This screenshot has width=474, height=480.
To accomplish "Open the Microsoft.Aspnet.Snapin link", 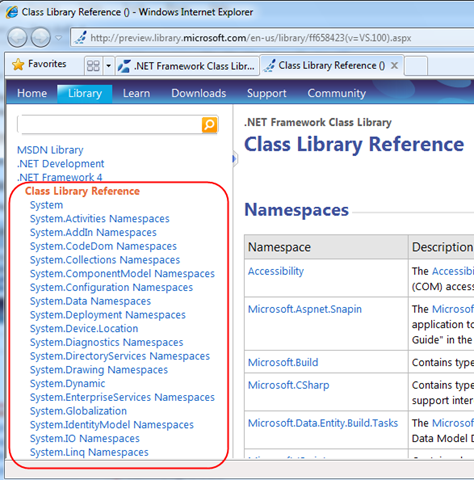I will click(x=305, y=309).
